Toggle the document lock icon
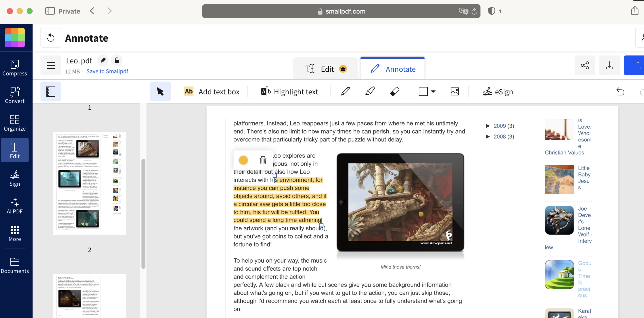The width and height of the screenshot is (644, 318). tap(117, 60)
